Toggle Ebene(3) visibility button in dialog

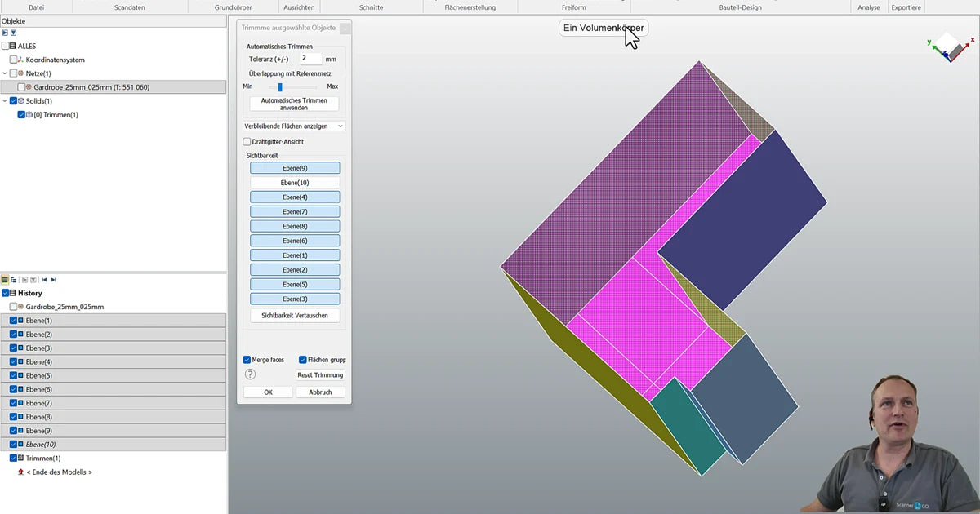tap(295, 299)
